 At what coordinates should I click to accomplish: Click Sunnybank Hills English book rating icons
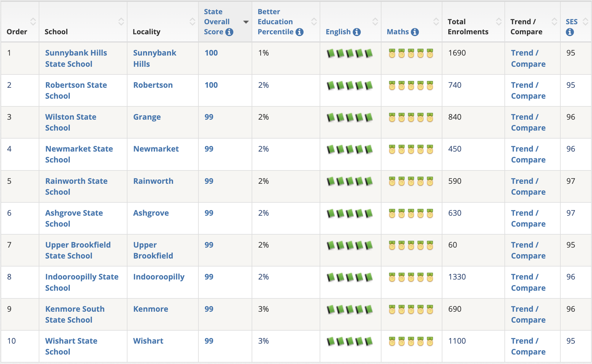pos(350,53)
